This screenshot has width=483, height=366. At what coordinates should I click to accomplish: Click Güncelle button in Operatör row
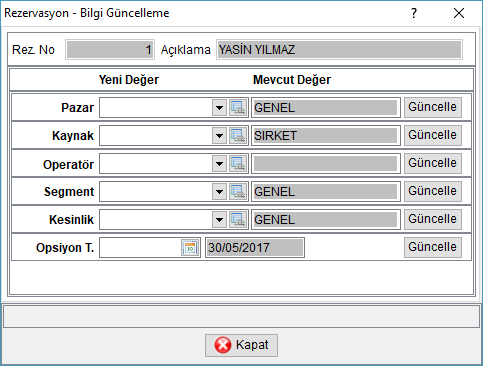click(x=433, y=163)
